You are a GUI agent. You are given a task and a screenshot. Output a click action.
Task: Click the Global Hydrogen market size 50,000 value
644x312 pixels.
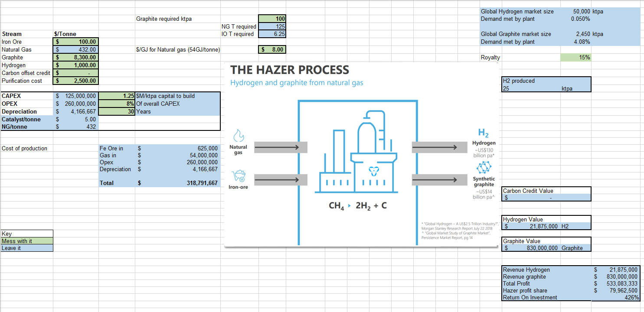(x=576, y=11)
